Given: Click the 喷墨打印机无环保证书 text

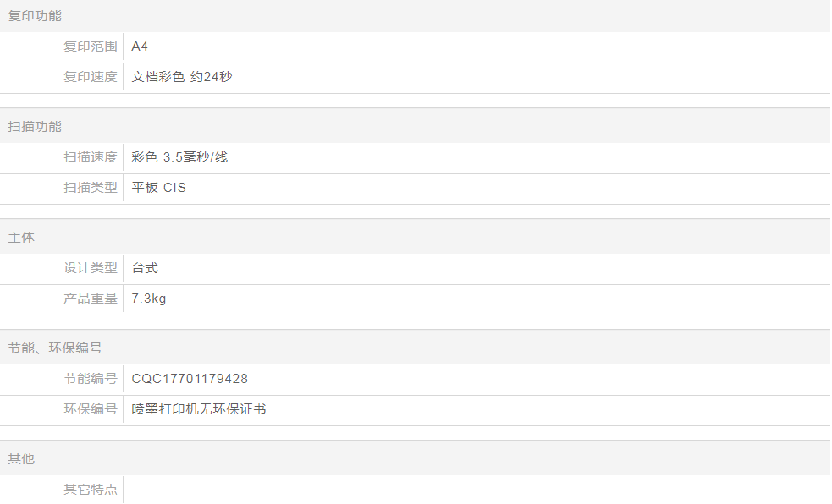Looking at the screenshot, I should tap(199, 409).
